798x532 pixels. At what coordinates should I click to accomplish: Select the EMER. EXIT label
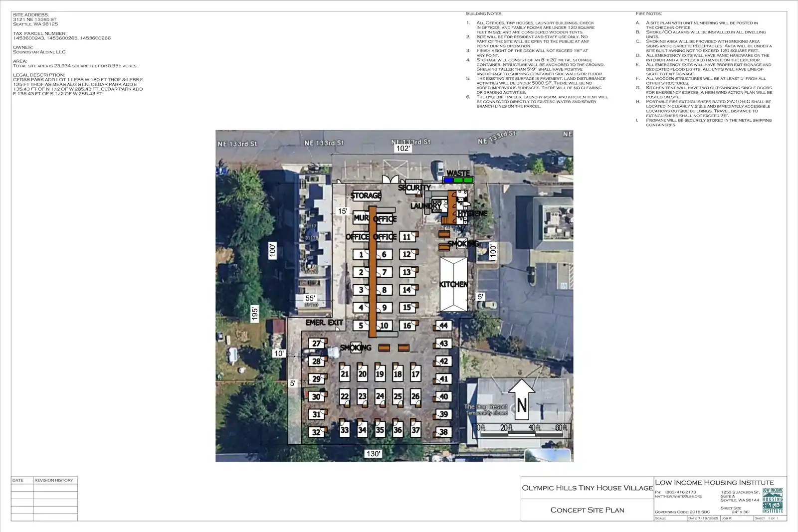pyautogui.click(x=324, y=323)
